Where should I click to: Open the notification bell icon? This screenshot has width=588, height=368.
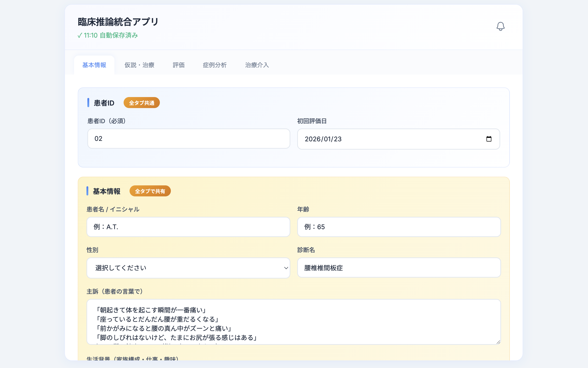500,26
